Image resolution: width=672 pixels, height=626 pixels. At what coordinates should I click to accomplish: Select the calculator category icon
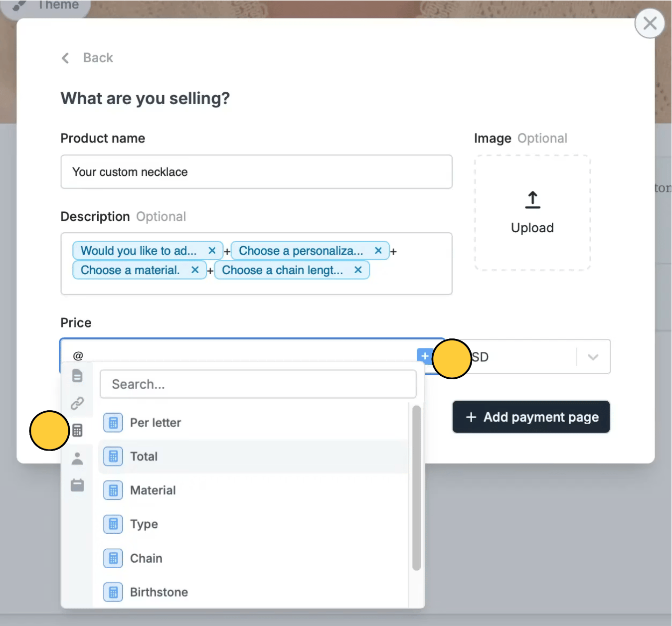[x=77, y=430]
